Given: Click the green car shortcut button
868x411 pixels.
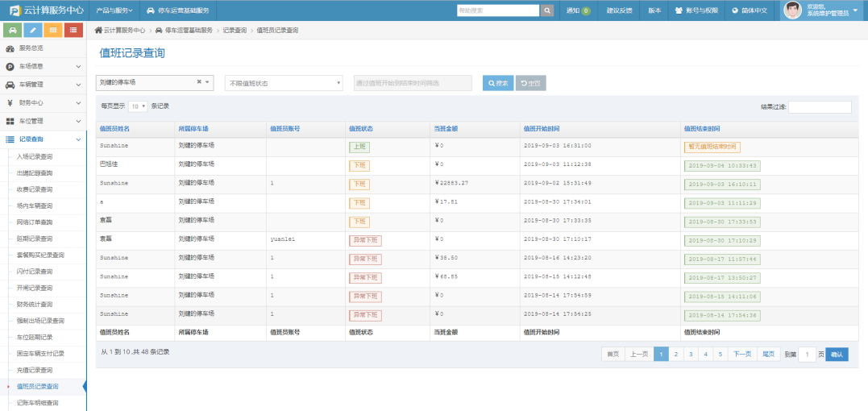Looking at the screenshot, I should (x=12, y=30).
